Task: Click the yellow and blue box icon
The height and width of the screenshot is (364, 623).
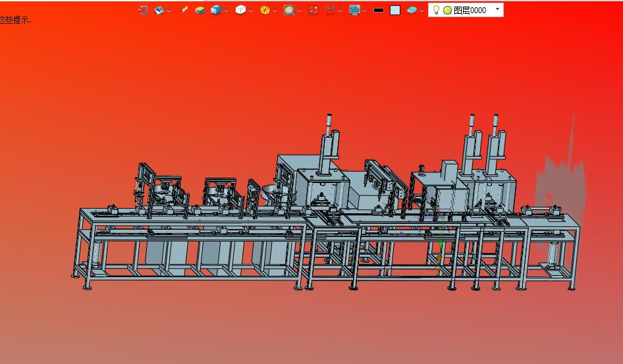Action: pyautogui.click(x=200, y=10)
